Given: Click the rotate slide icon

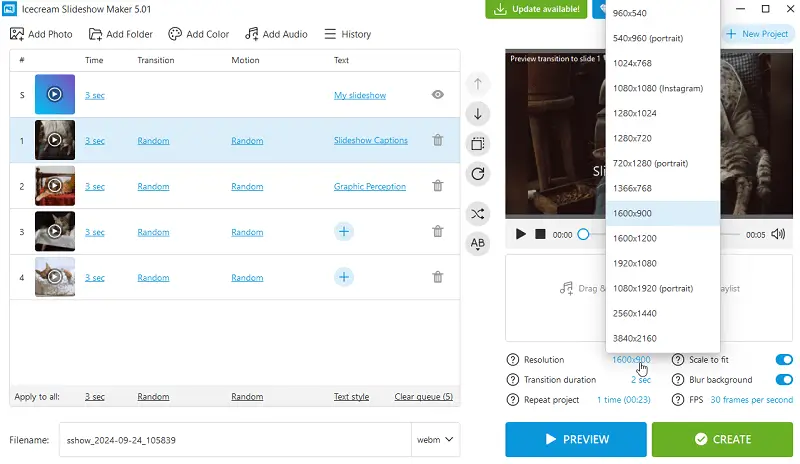Looking at the screenshot, I should [x=478, y=174].
